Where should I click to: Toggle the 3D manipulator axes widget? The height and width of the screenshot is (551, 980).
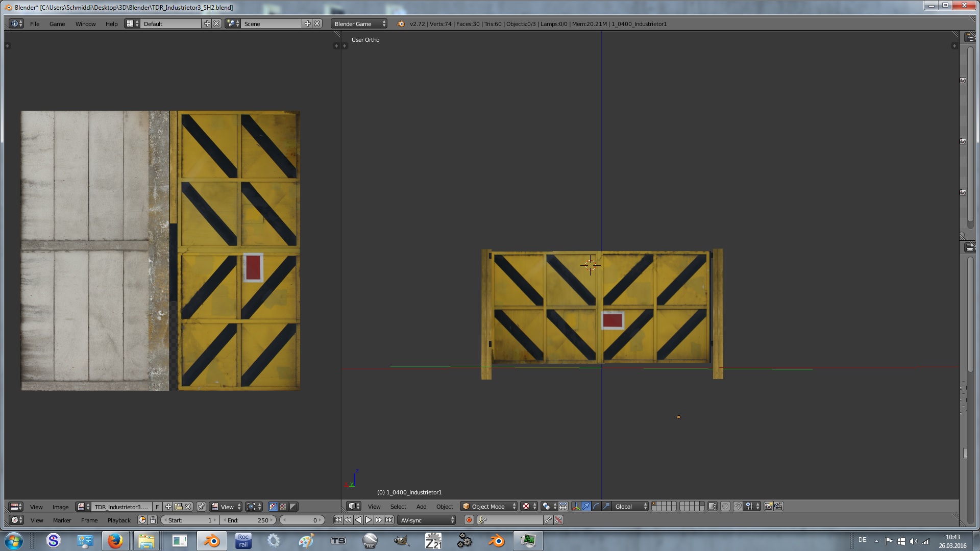tap(576, 506)
